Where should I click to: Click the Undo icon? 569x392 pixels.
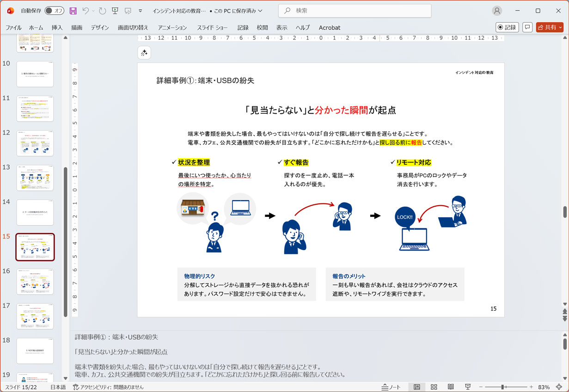click(x=86, y=11)
